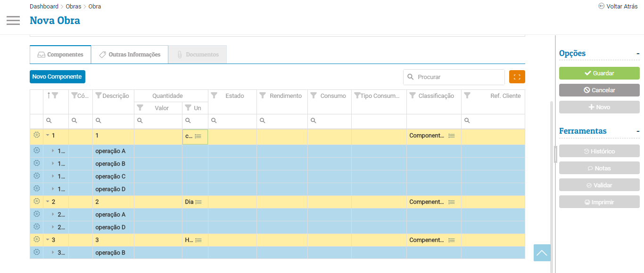Image resolution: width=644 pixels, height=273 pixels.
Task: Select the Componentes tab
Action: pyautogui.click(x=60, y=55)
